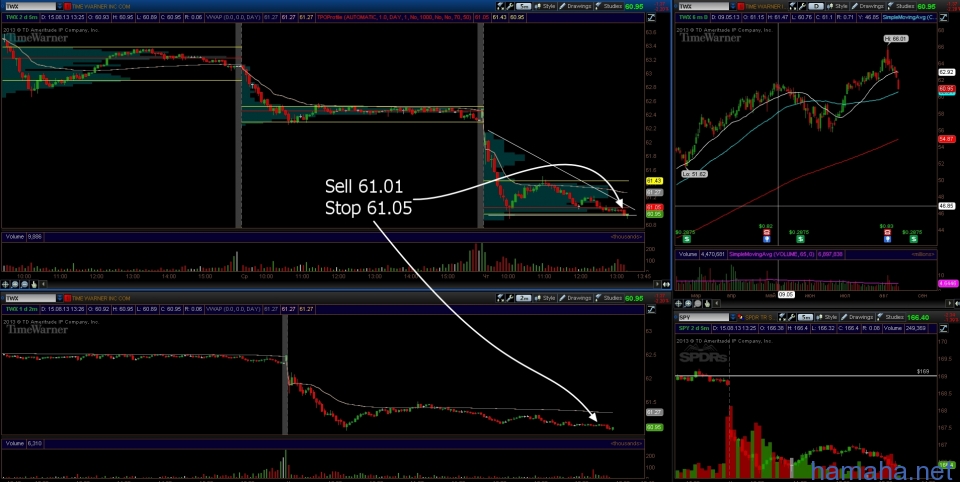
Task: Open Studies menu in bottom-left 2m chart
Action: tap(609, 298)
